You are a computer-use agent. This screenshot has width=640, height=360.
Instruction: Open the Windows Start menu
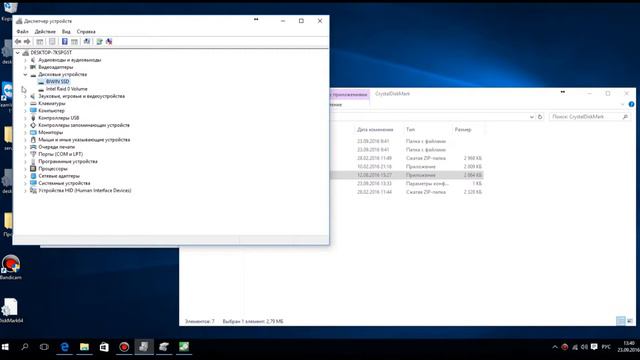pos(5,347)
